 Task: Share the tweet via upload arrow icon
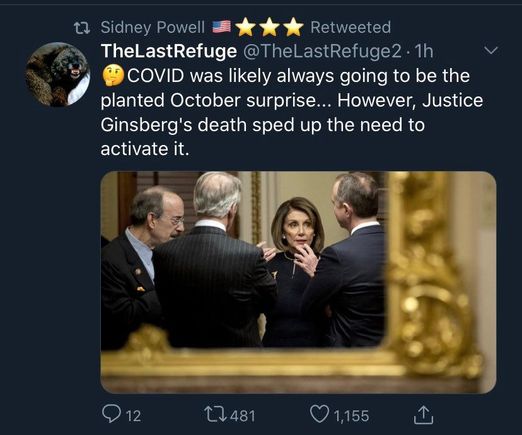coord(423,415)
